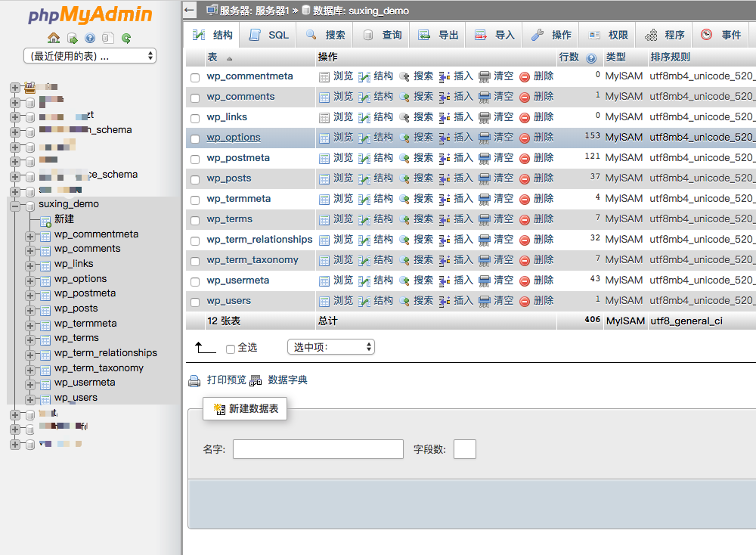Viewport: 756px width, 555px height.
Task: Click the 表 column header to sort
Action: (212, 57)
